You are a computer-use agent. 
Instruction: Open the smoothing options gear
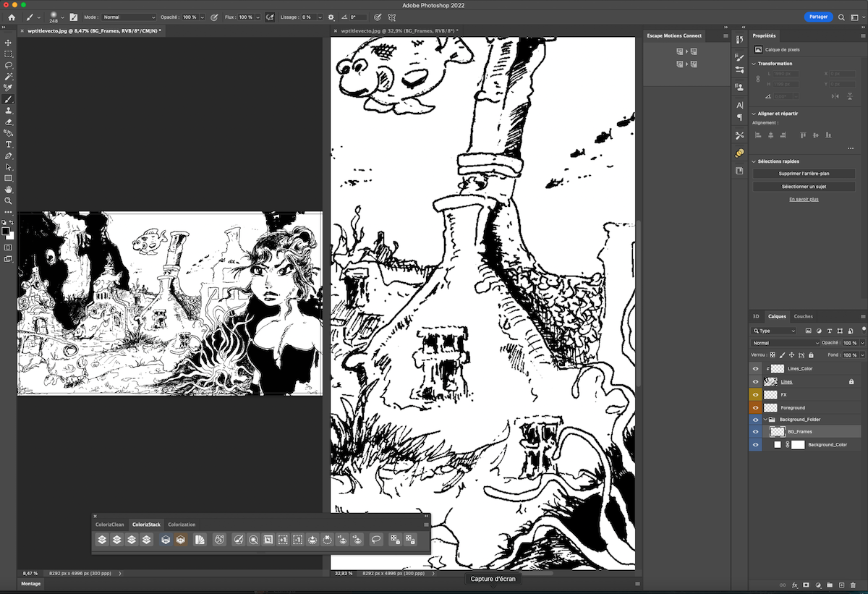331,17
